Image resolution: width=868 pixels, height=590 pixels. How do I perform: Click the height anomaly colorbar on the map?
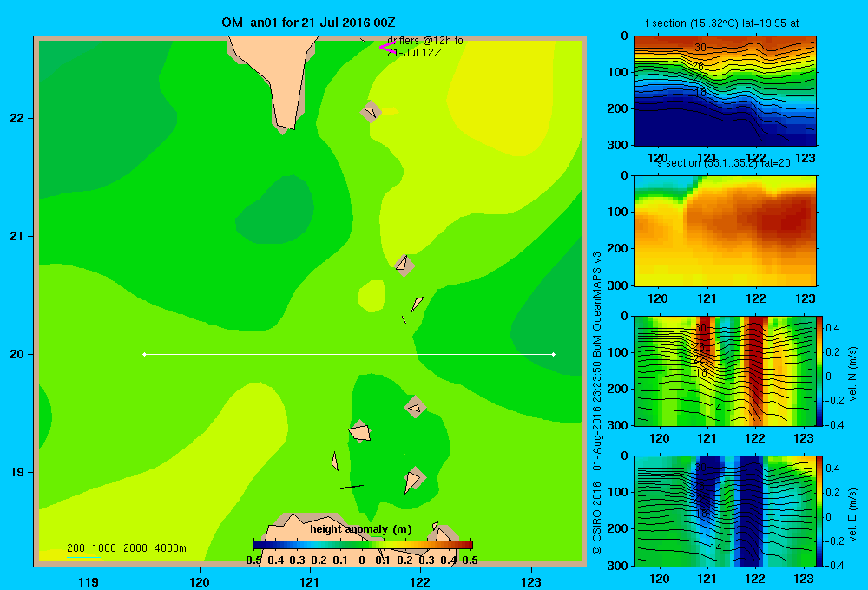(363, 545)
